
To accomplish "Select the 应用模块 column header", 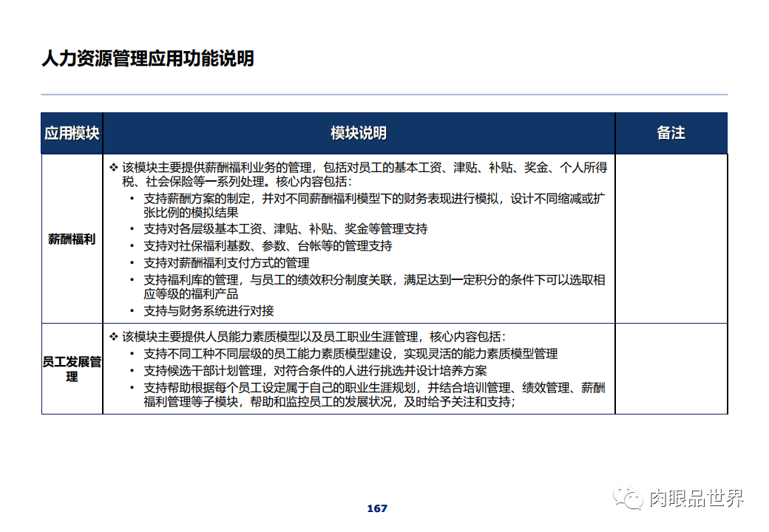I will 72,134.
